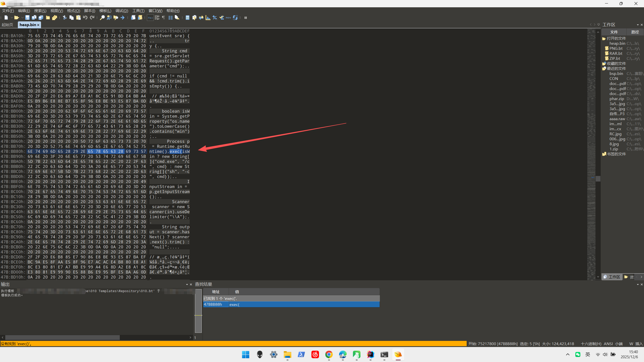644x362 pixels.
Task: Click the Histogram chart icon
Action: pos(208,18)
